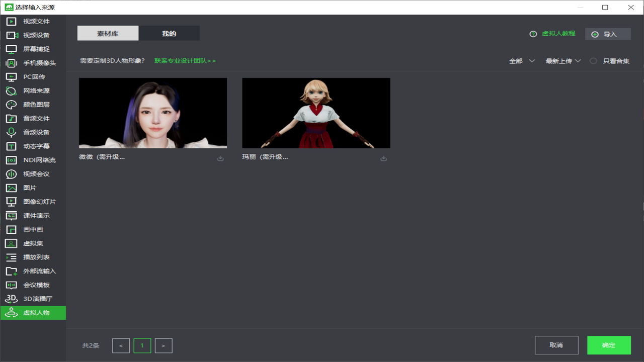Click the 确定 confirm button
Image resolution: width=644 pixels, height=362 pixels.
click(x=609, y=345)
